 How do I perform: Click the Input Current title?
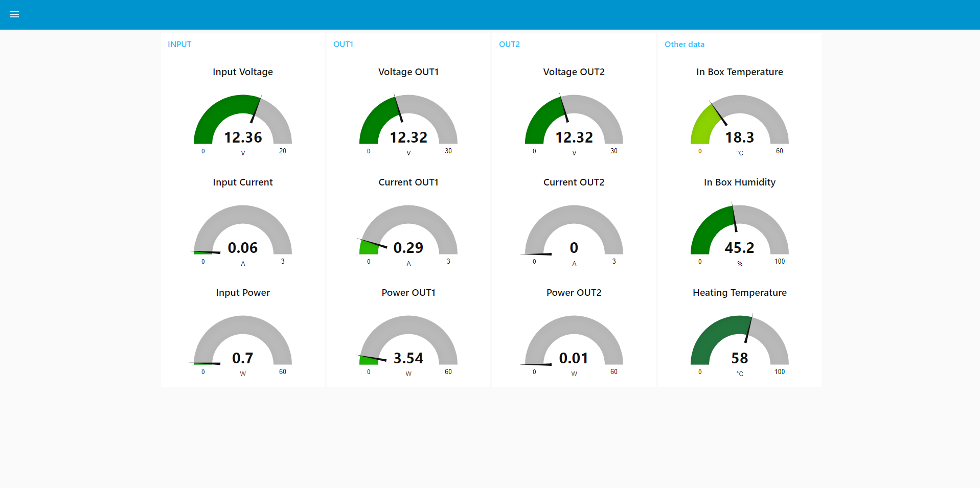(x=243, y=182)
